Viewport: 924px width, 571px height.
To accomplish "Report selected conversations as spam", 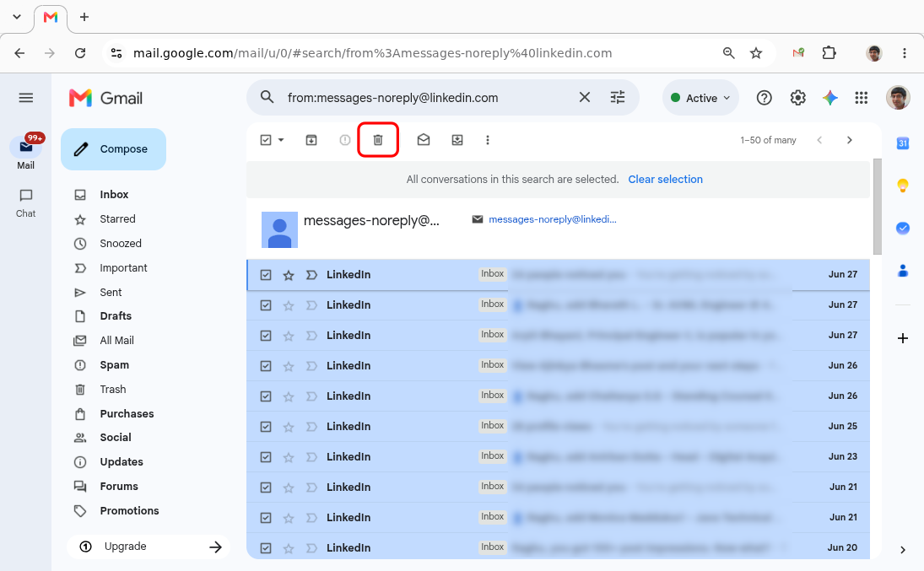I will (x=345, y=140).
